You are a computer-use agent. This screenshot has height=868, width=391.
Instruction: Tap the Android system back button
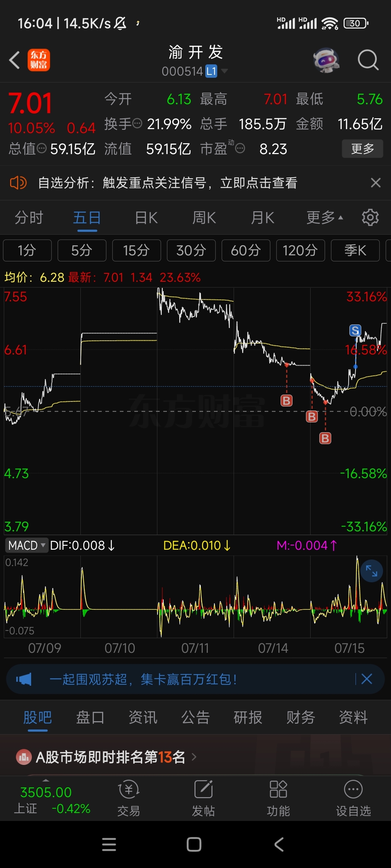coord(279,844)
